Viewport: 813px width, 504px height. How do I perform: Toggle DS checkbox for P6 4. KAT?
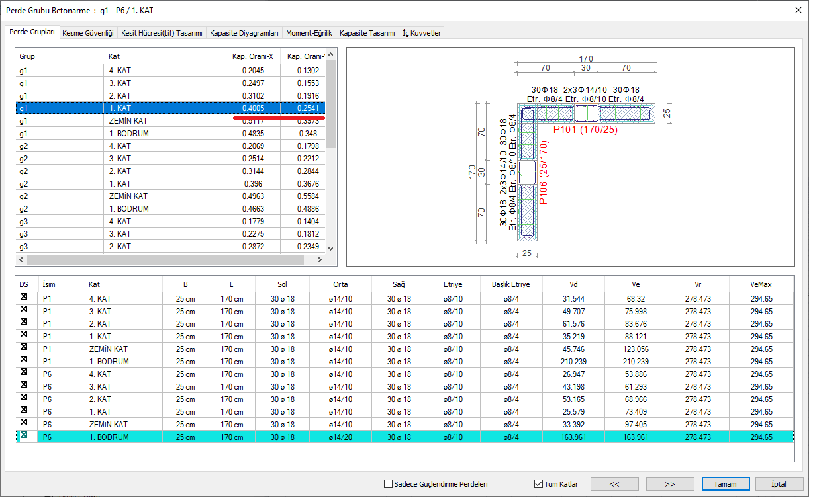click(24, 374)
